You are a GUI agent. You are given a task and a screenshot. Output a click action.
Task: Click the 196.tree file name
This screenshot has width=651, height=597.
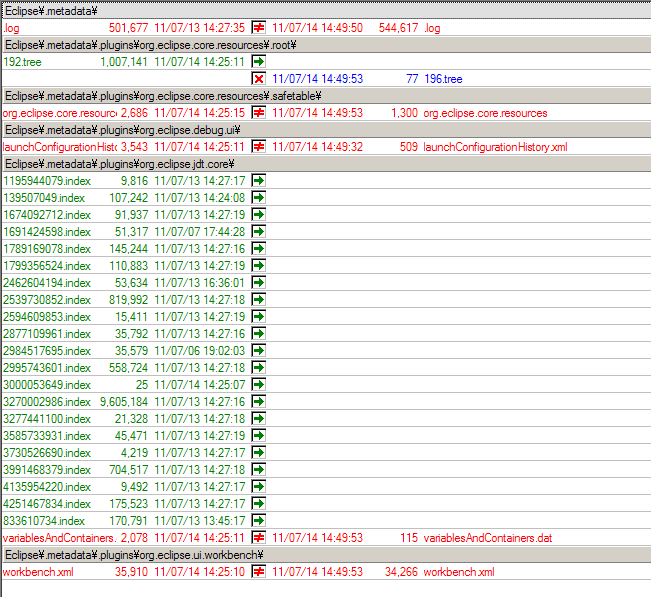pyautogui.click(x=443, y=79)
